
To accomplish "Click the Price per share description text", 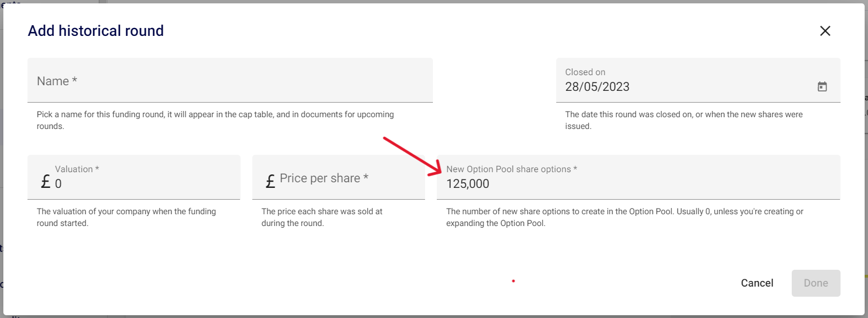I will click(322, 217).
